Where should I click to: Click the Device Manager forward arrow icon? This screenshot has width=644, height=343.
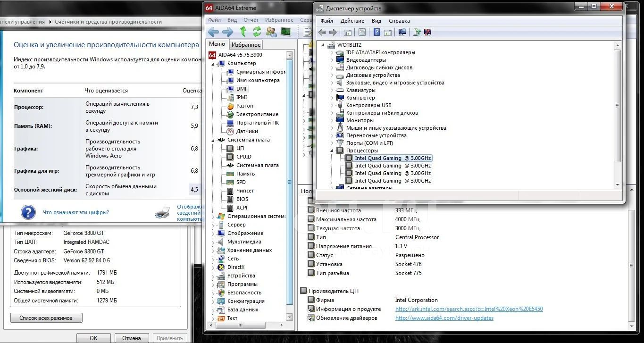point(333,32)
